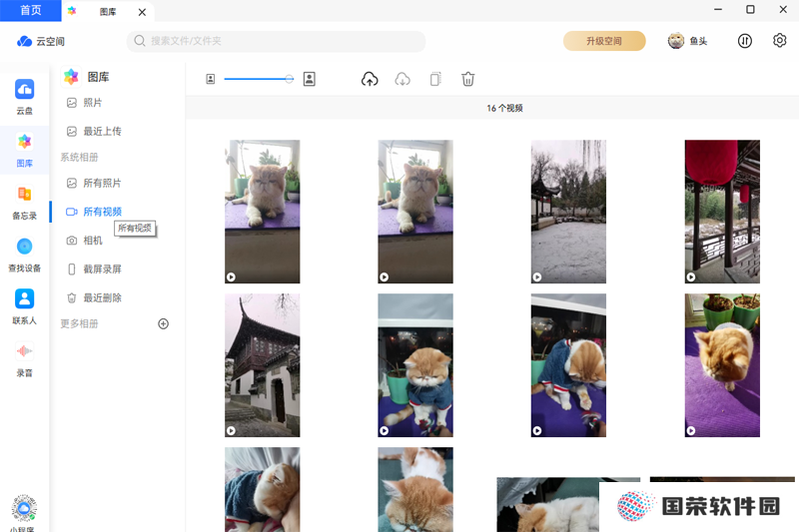799x532 pixels.
Task: Switch to the 首页 home tab
Action: tap(31, 11)
